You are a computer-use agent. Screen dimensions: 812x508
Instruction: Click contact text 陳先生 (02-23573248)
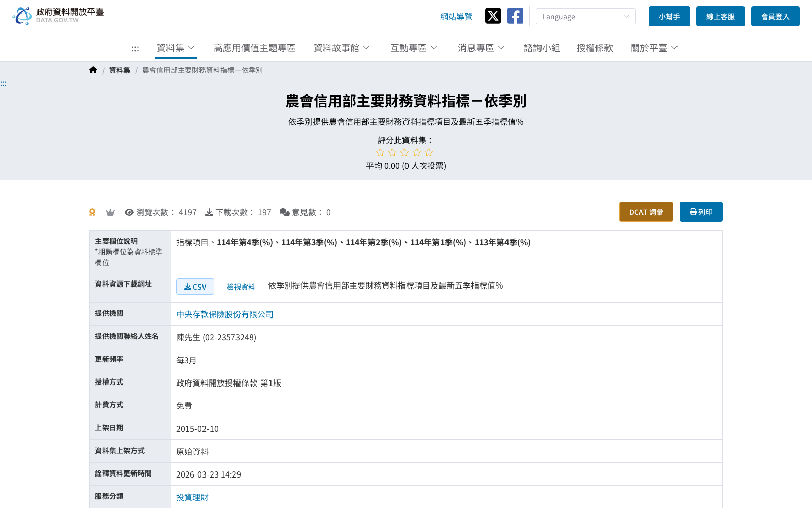coord(216,337)
